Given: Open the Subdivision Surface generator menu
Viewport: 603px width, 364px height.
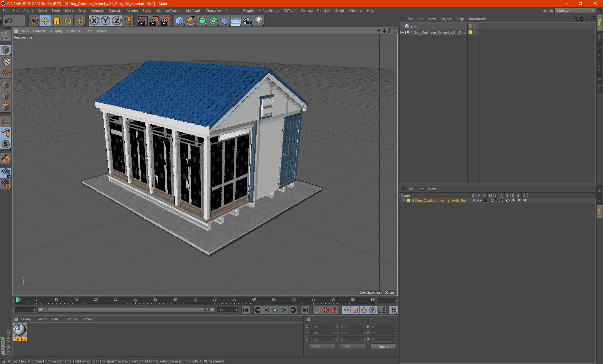Looking at the screenshot, I should (202, 21).
